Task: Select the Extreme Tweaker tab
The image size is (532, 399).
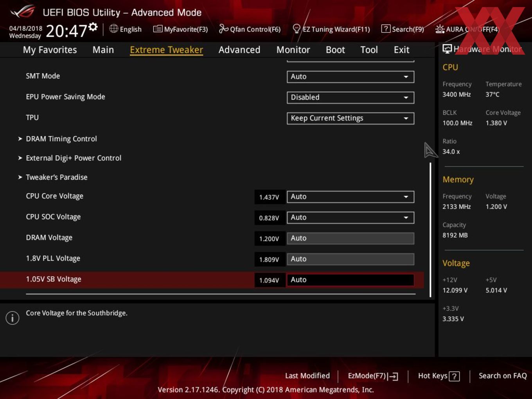Action: point(166,50)
